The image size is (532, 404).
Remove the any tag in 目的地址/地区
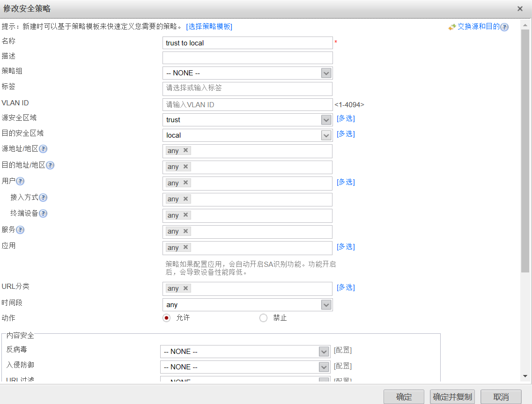pos(185,167)
